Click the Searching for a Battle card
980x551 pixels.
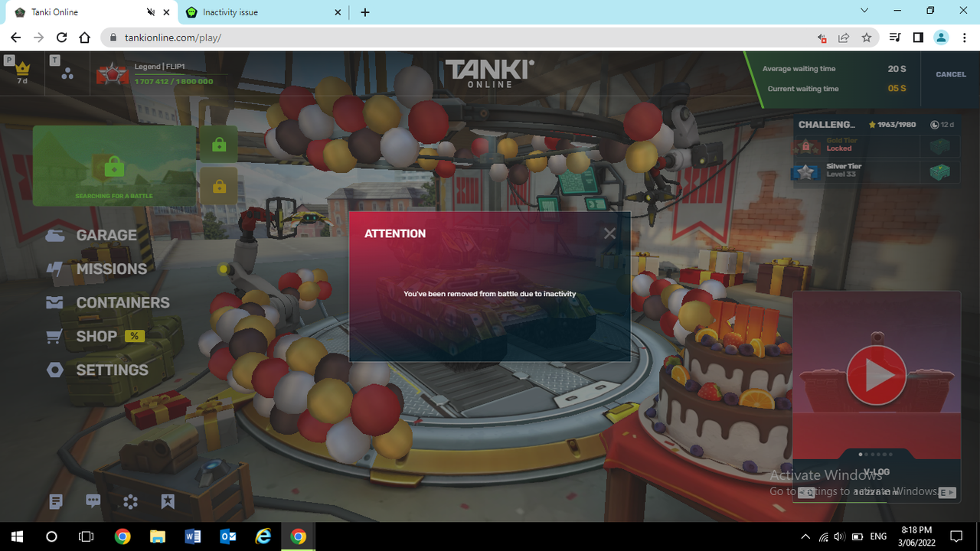[x=114, y=166]
